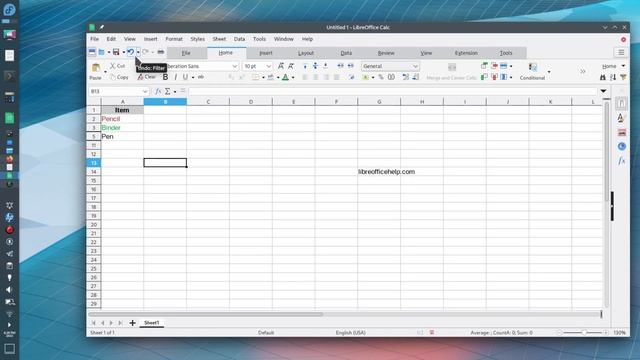
Task: Switch to the Review ribbon tab
Action: [x=386, y=53]
